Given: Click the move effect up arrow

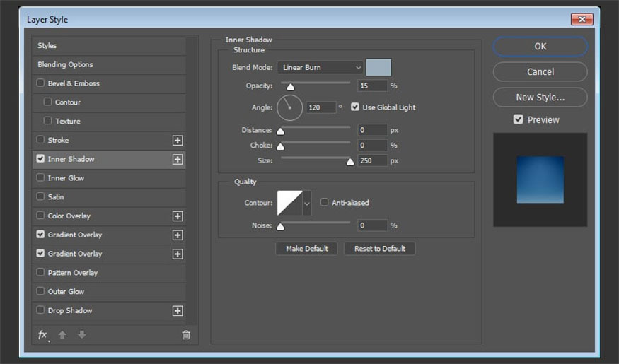Looking at the screenshot, I should [62, 335].
